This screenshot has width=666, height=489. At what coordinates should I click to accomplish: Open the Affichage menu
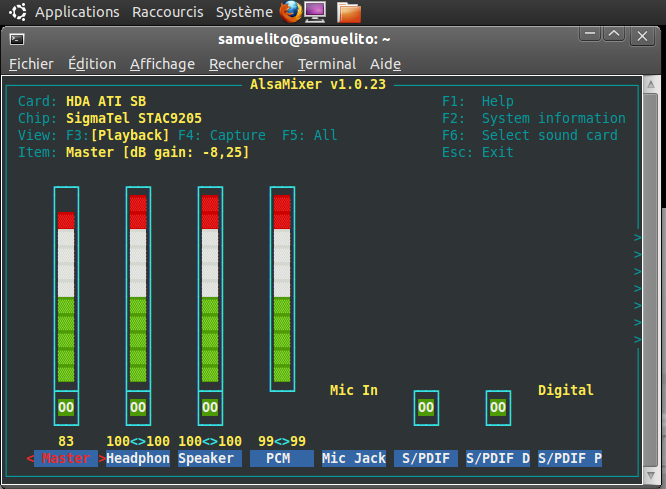(162, 64)
